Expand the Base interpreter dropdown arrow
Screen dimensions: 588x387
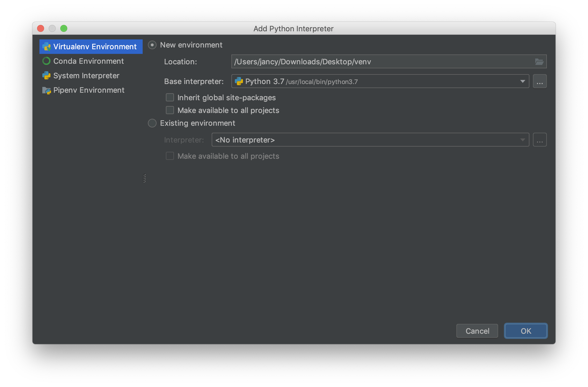click(x=522, y=81)
